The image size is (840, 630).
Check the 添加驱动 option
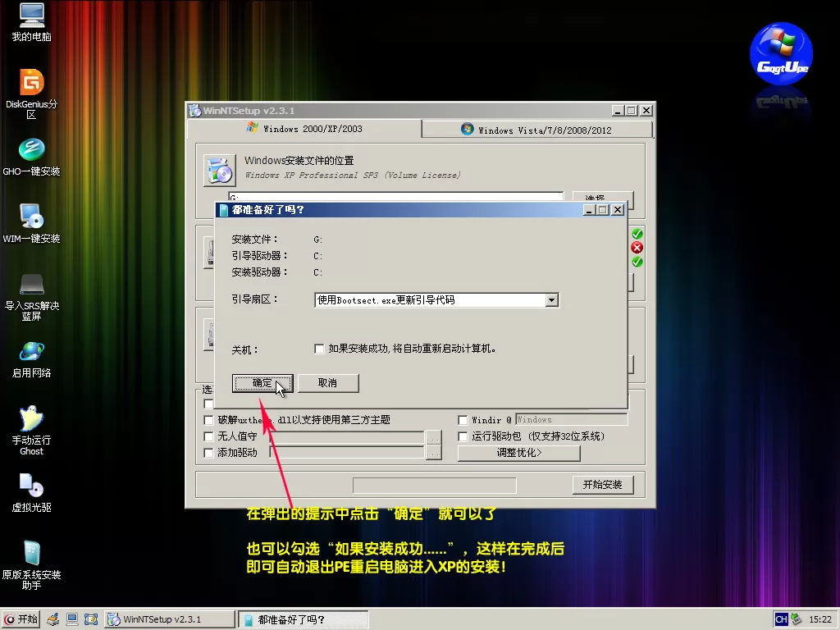pyautogui.click(x=208, y=453)
